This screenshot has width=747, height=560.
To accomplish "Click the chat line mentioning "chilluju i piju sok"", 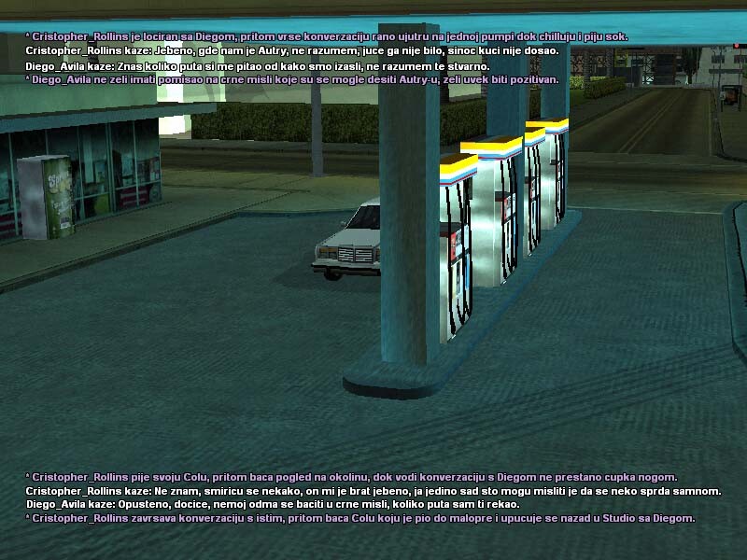I will (327, 36).
